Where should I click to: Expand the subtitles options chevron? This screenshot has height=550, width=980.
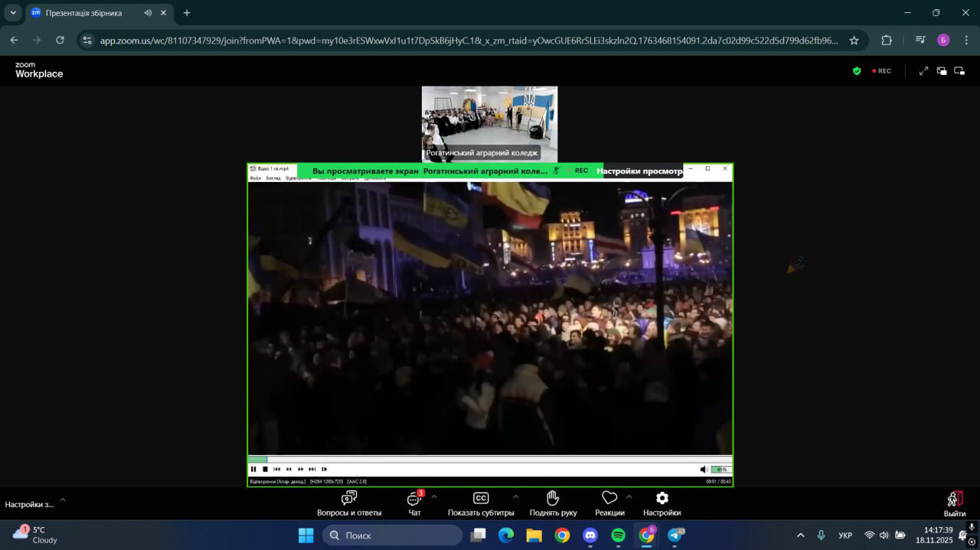[x=515, y=496]
